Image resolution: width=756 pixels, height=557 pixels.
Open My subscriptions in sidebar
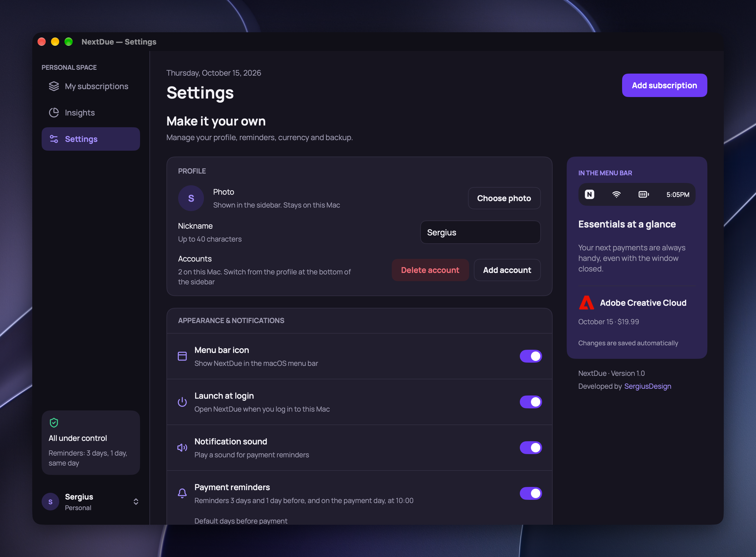(x=91, y=86)
